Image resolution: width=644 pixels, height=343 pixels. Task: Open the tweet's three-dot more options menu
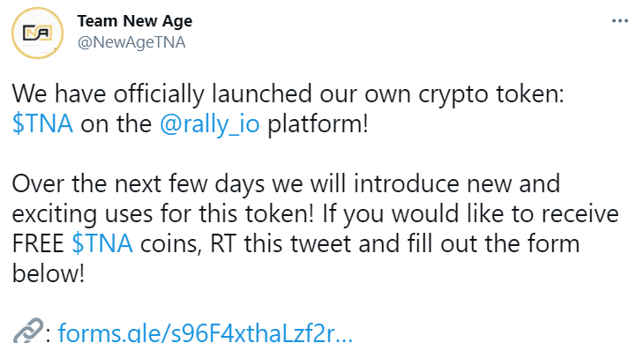click(x=620, y=20)
